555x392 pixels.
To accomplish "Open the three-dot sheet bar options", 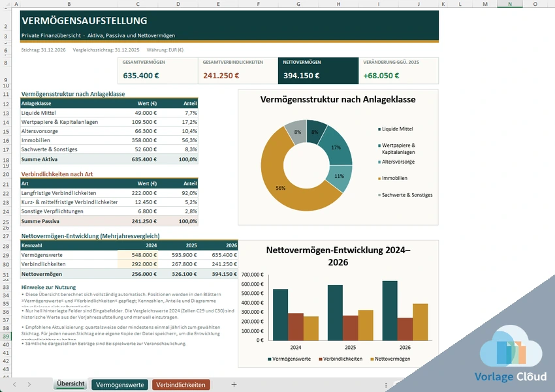I will click(x=386, y=385).
